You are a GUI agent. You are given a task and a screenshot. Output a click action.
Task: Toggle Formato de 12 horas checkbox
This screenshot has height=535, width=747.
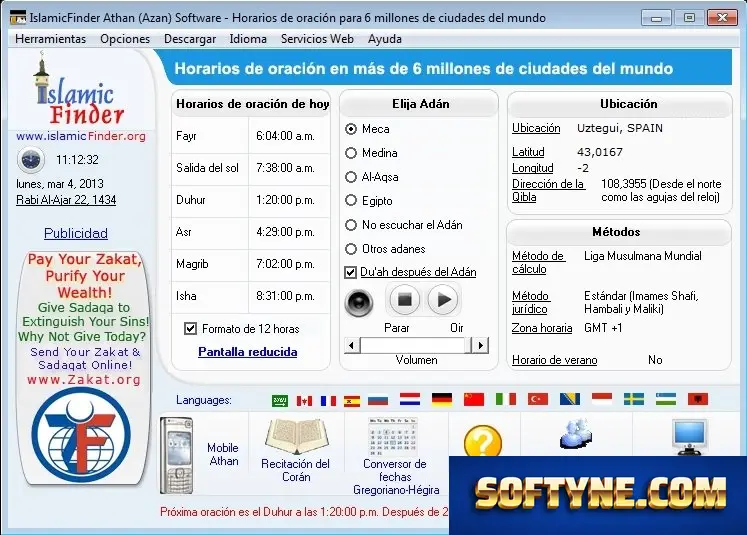pos(191,328)
